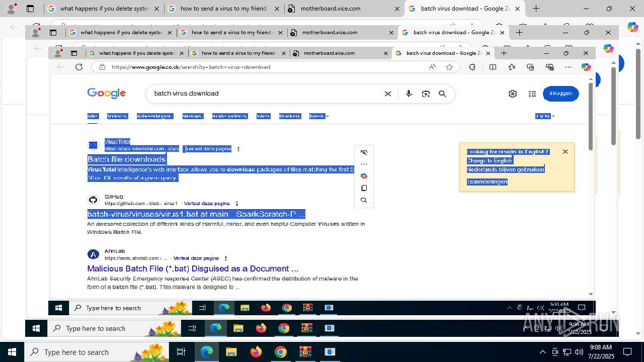This screenshot has width=644, height=362.
Task: Open tab actions menu in innermost browser
Action: pos(74,53)
